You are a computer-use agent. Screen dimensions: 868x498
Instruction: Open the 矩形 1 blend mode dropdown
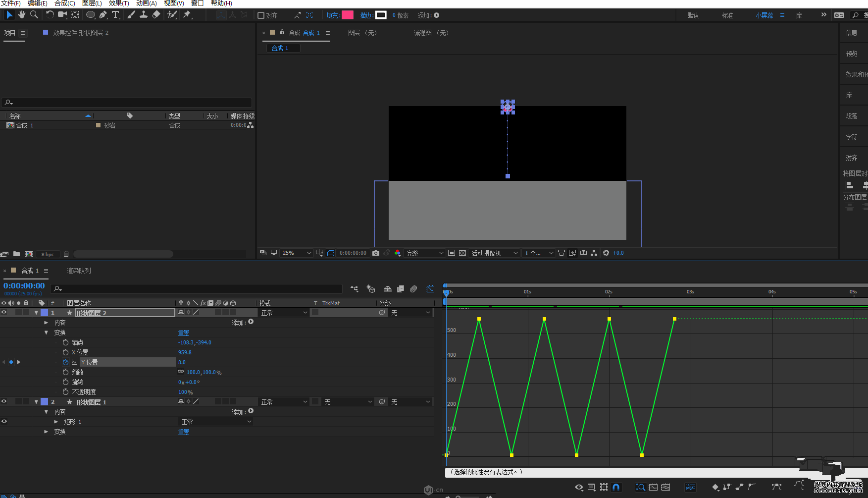tap(216, 422)
